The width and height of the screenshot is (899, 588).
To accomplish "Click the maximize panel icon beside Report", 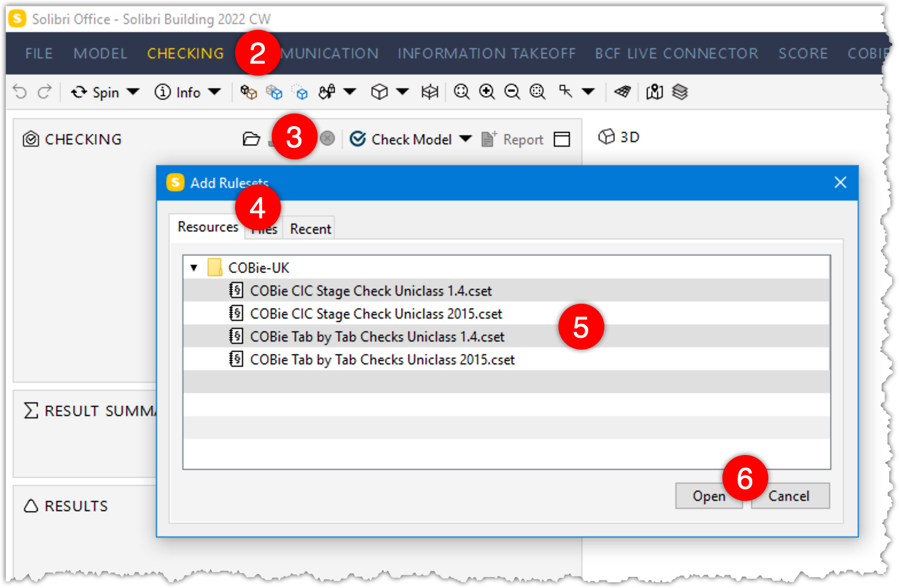I will pos(562,139).
